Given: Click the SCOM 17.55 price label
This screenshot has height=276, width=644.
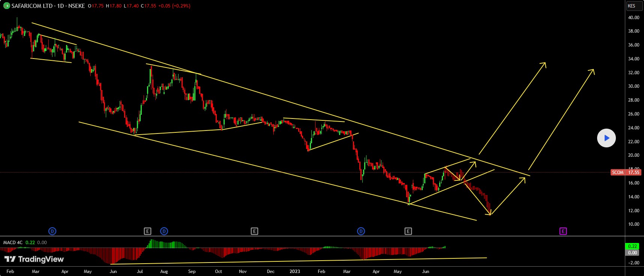Looking at the screenshot, I should (625, 172).
